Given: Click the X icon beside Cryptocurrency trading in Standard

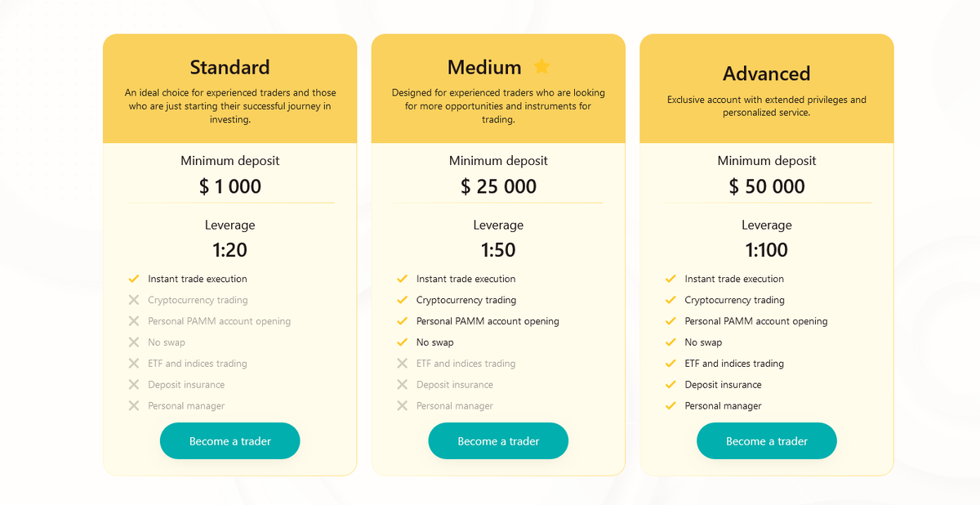Looking at the screenshot, I should pos(134,300).
